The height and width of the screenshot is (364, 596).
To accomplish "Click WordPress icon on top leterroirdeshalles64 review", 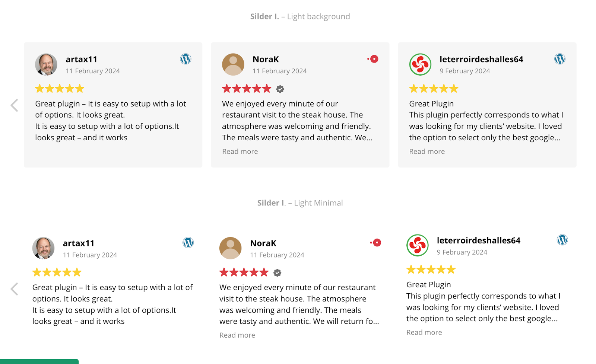I will click(x=559, y=59).
